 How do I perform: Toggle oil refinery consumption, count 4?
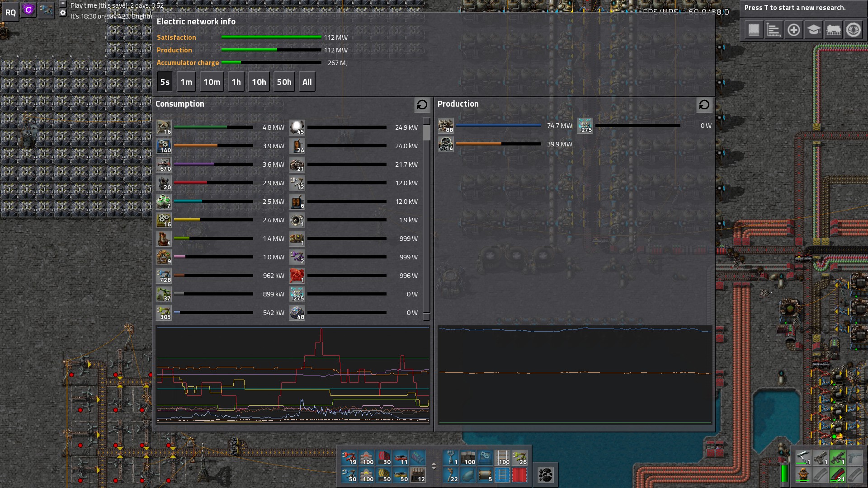coord(164,239)
